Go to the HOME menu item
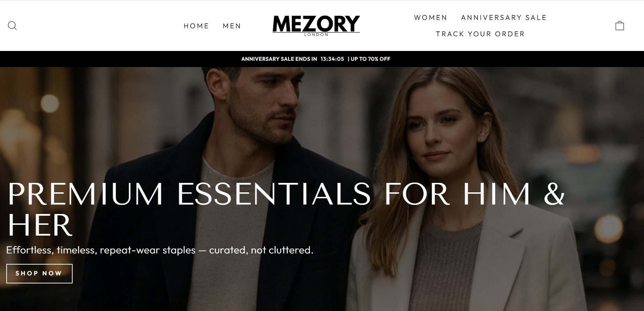Viewport: 644px width, 311px height. pos(196,26)
